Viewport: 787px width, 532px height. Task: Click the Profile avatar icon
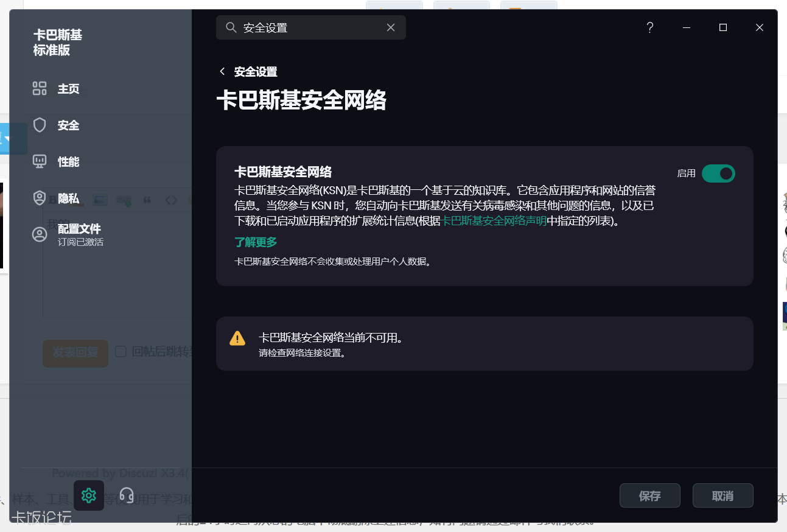coord(40,235)
